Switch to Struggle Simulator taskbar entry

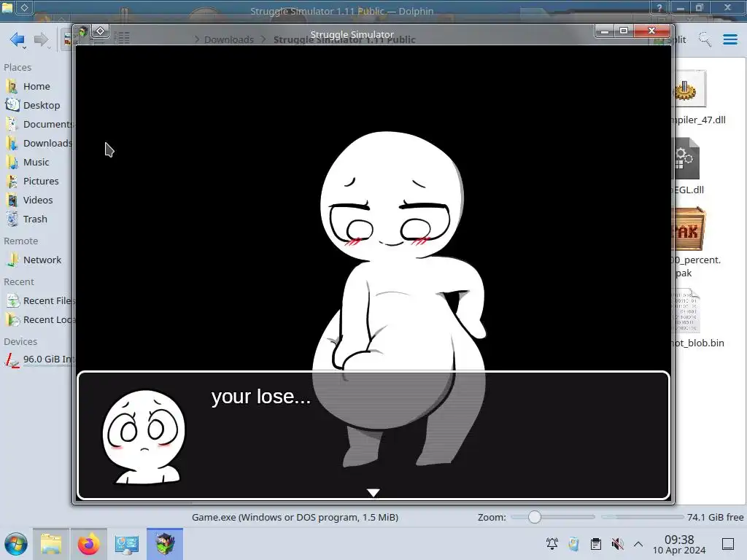[x=165, y=544]
